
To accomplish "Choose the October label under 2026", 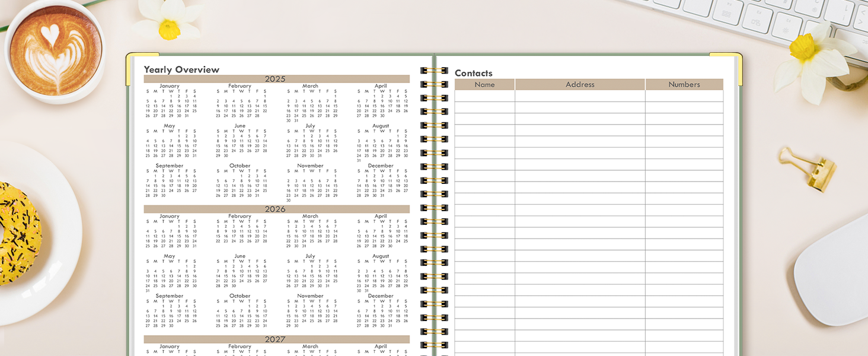I will point(240,296).
